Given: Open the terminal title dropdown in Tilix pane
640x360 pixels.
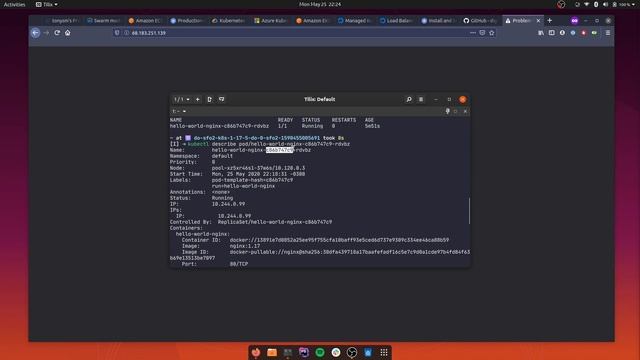Looking at the screenshot, I should (179, 111).
